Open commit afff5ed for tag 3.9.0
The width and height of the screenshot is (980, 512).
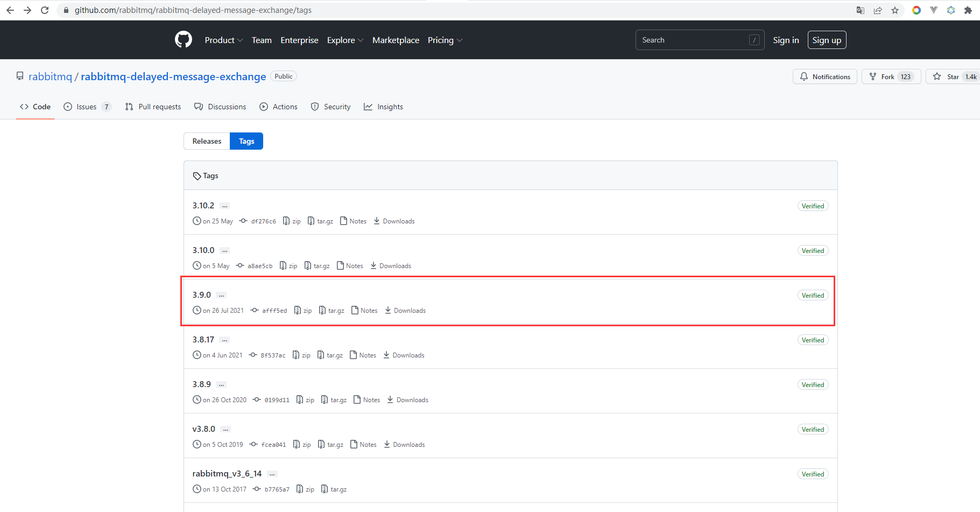coord(269,311)
